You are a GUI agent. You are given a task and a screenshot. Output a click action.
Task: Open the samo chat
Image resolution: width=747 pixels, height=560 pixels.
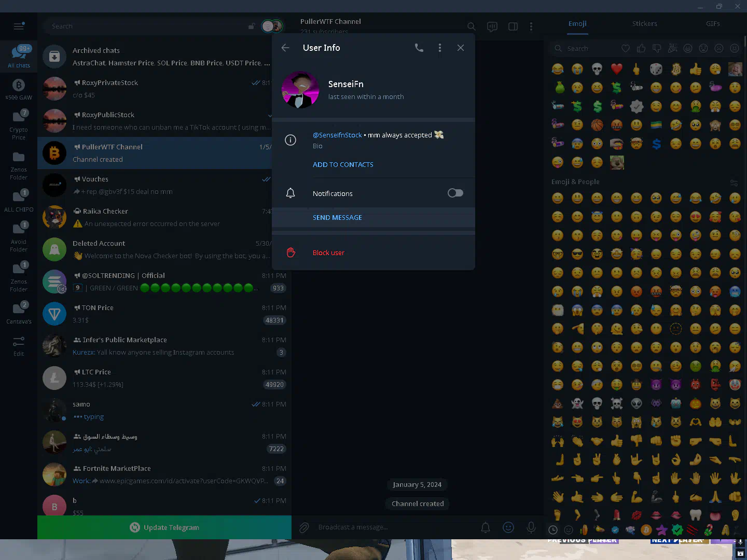pyautogui.click(x=164, y=410)
